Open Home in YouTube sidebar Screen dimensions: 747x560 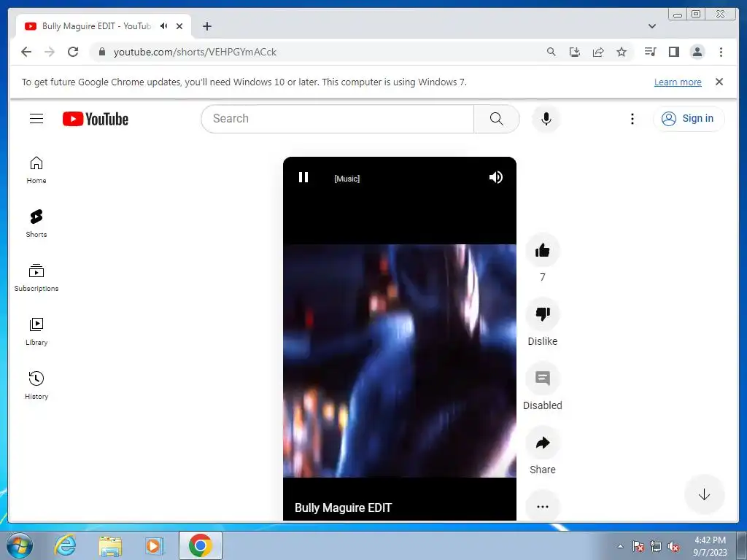tap(36, 170)
